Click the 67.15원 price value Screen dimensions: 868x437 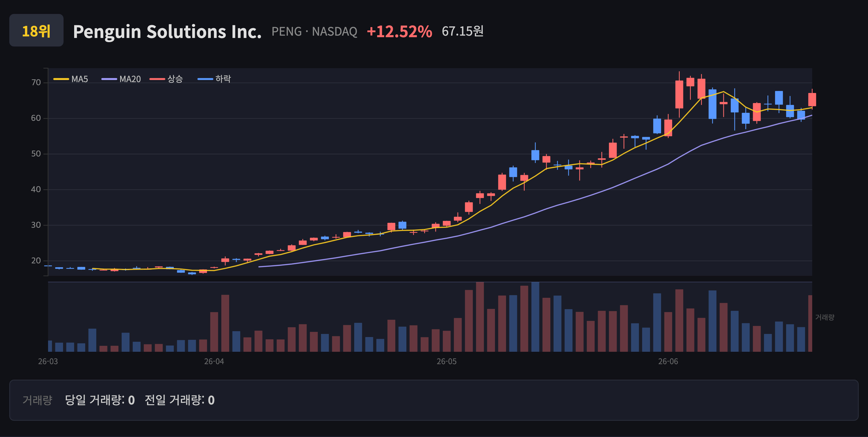463,31
